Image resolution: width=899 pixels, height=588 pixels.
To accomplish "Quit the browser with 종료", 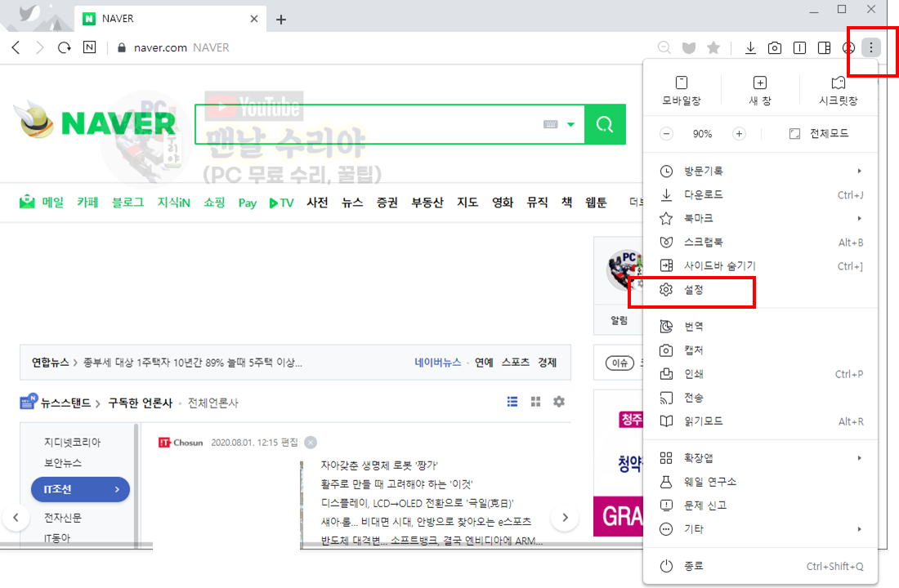I will pos(761,566).
